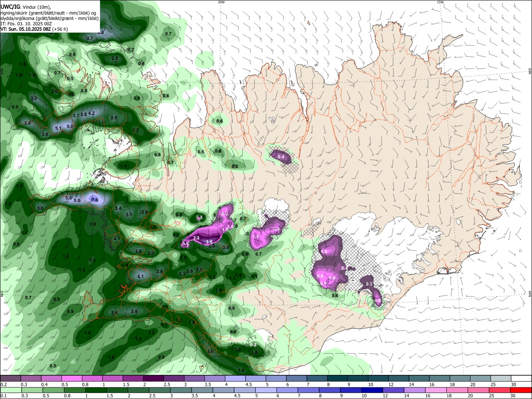Screen dimensions: 532x399
Task: Select the 4.2 rainfall value label
Action: click(92, 113)
